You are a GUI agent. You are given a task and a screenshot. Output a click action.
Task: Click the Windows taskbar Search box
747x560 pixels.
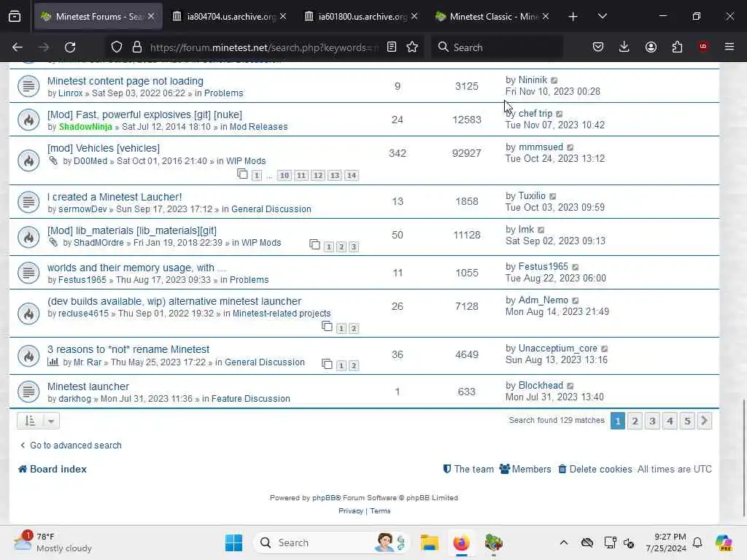click(330, 542)
